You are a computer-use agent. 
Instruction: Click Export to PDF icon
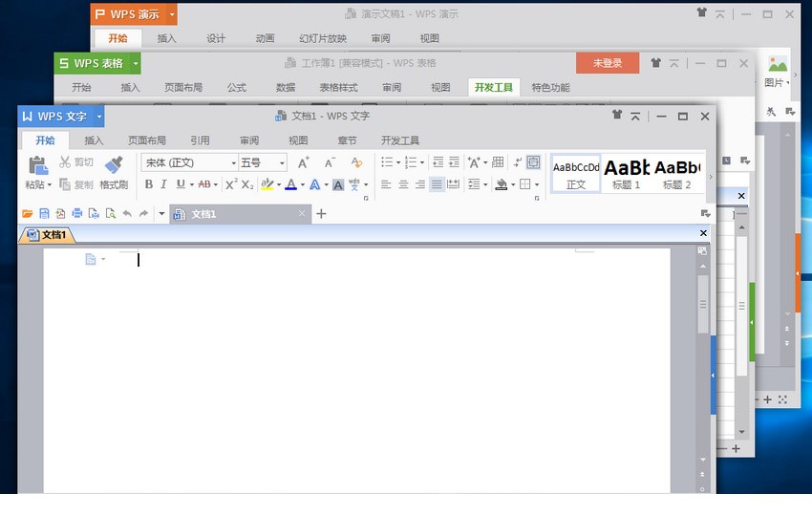tap(60, 213)
